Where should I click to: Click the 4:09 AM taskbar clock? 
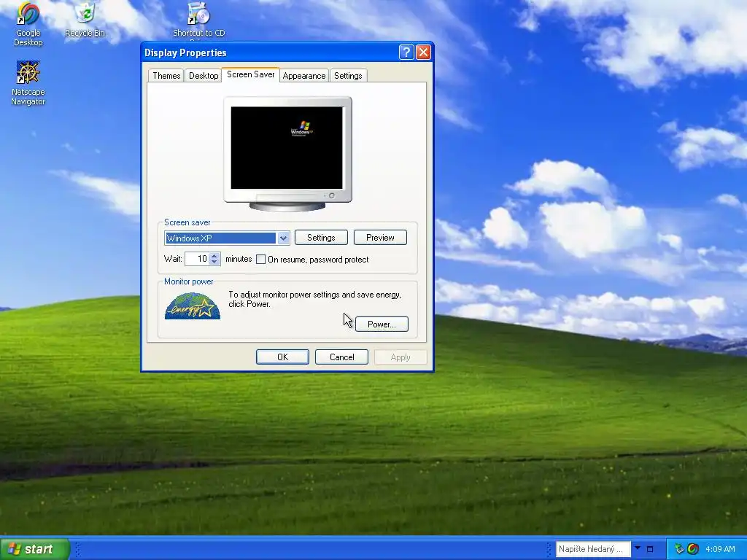point(720,549)
